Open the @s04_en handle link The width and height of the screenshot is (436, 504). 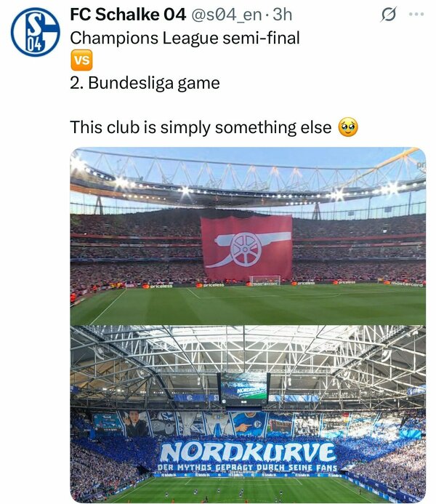(227, 15)
